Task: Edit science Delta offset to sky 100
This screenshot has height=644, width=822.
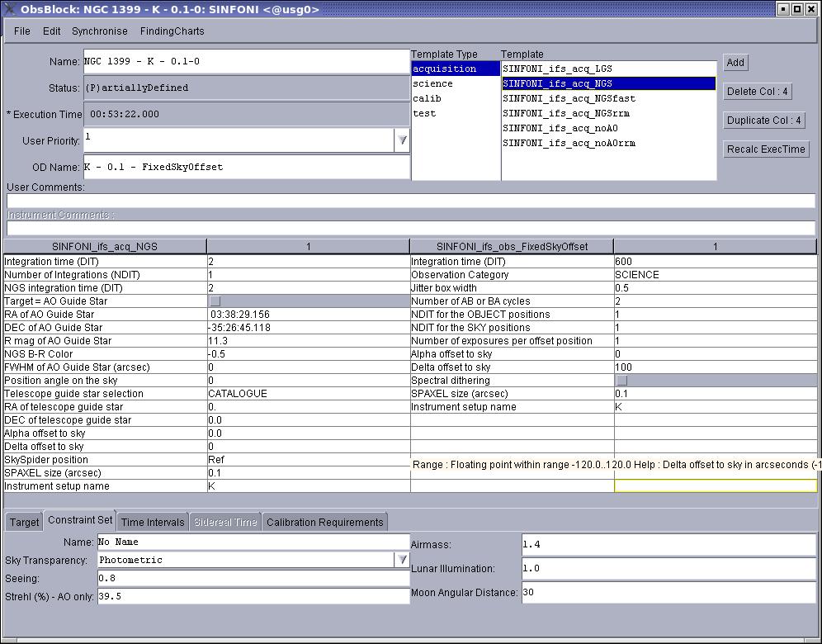Action: click(x=716, y=367)
